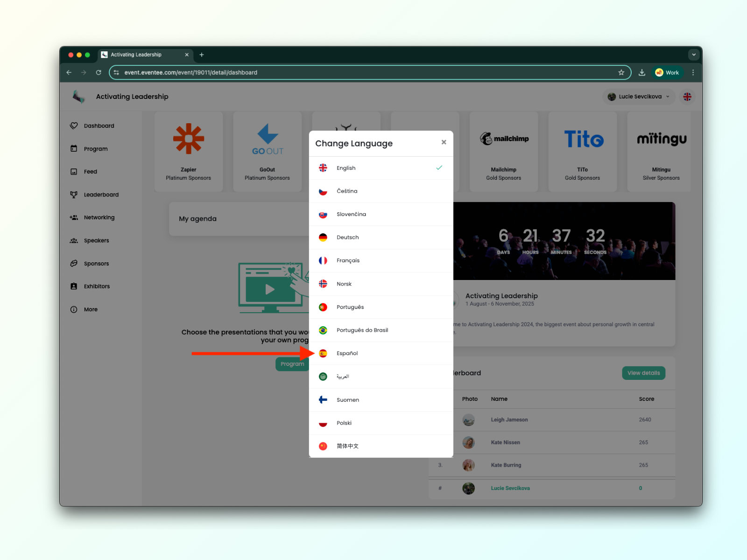Click the Finnish flag icon

[x=323, y=400]
